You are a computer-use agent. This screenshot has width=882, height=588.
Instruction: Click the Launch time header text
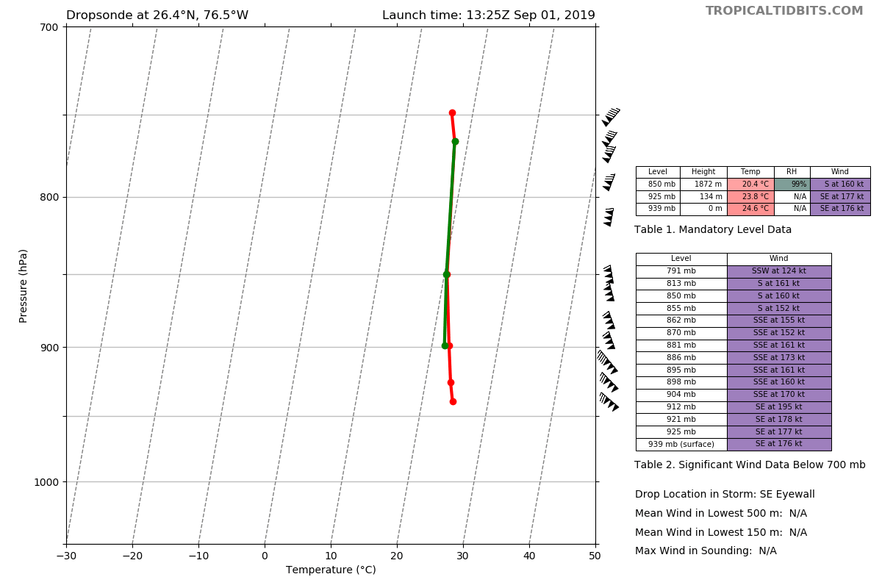(x=488, y=15)
